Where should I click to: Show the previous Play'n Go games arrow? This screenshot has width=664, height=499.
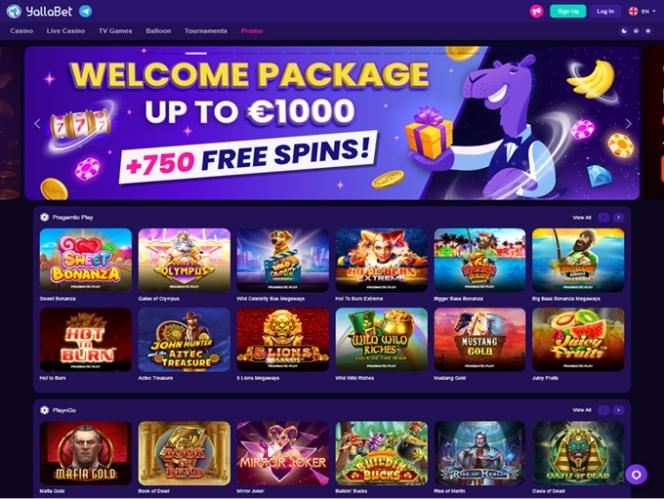[x=603, y=410]
